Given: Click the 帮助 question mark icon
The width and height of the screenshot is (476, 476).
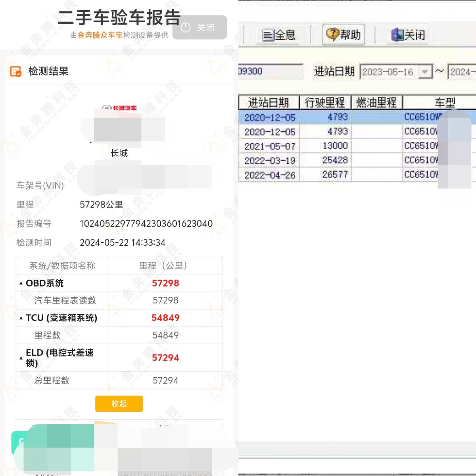Looking at the screenshot, I should (332, 34).
